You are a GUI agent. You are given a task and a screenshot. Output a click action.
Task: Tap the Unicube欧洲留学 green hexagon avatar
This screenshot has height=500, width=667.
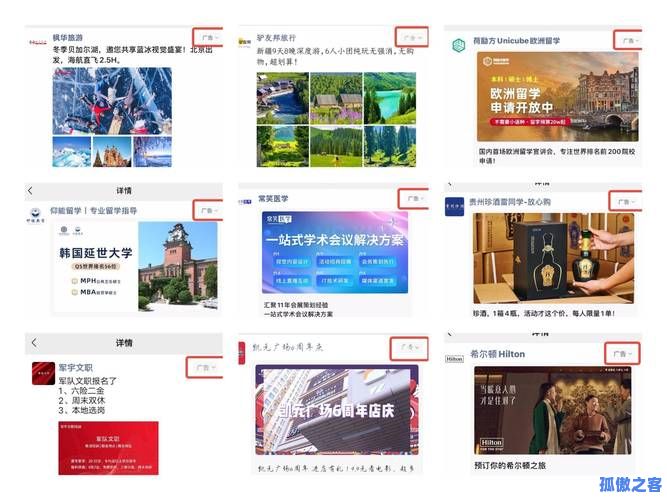tap(459, 45)
